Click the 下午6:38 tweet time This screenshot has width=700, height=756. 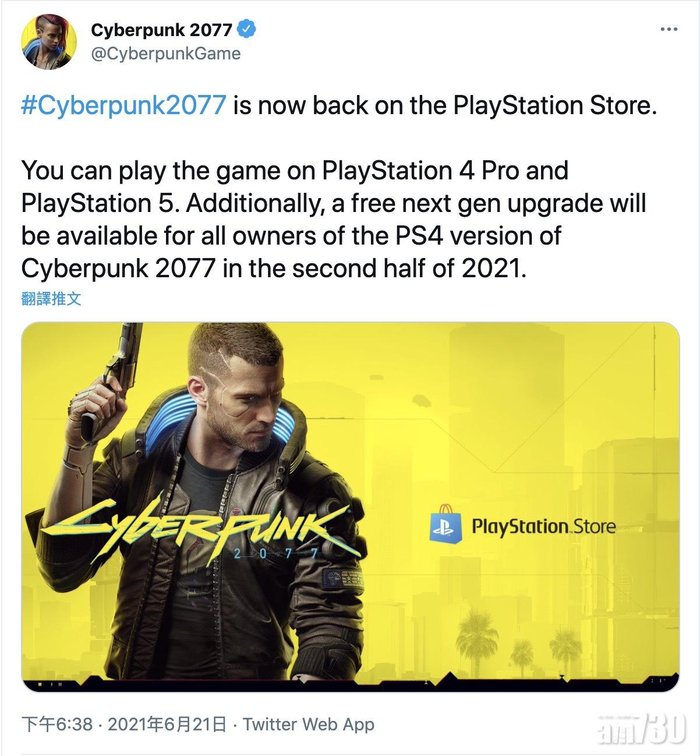(57, 724)
